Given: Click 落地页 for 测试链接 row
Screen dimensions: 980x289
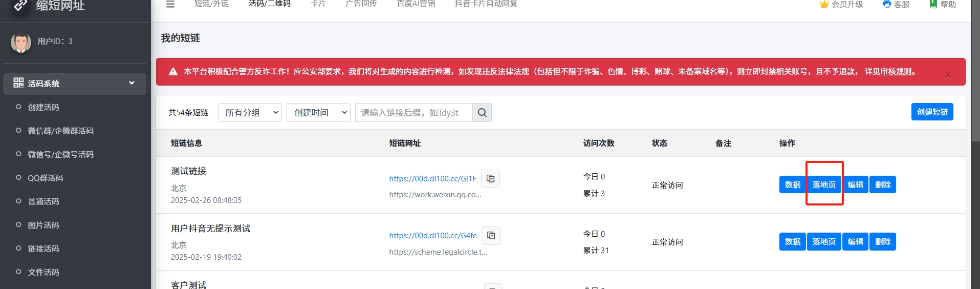Looking at the screenshot, I should pos(824,184).
